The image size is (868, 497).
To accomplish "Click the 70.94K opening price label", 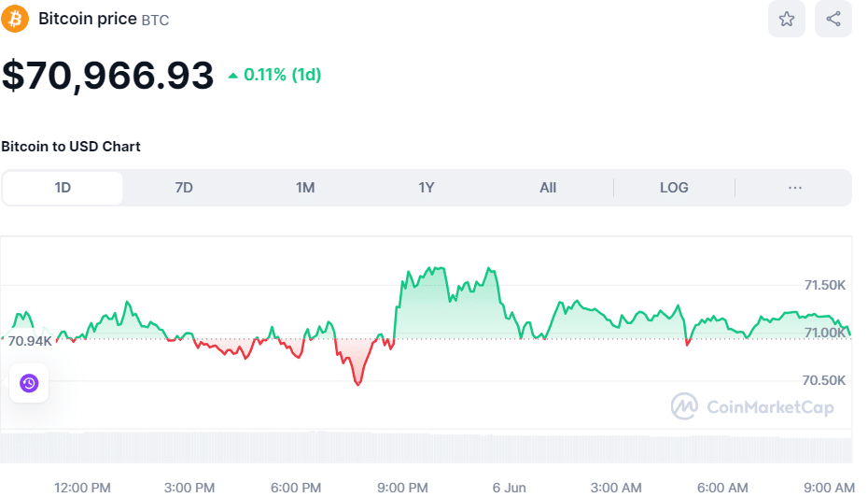I will [30, 341].
